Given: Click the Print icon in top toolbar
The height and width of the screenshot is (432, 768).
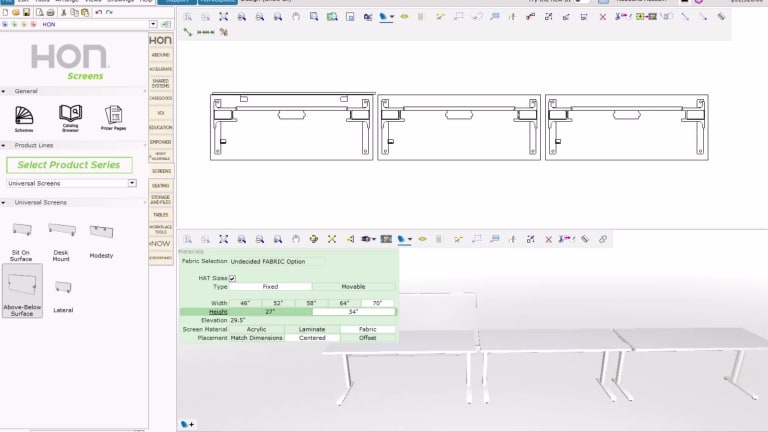Looking at the screenshot, I should [x=50, y=12].
